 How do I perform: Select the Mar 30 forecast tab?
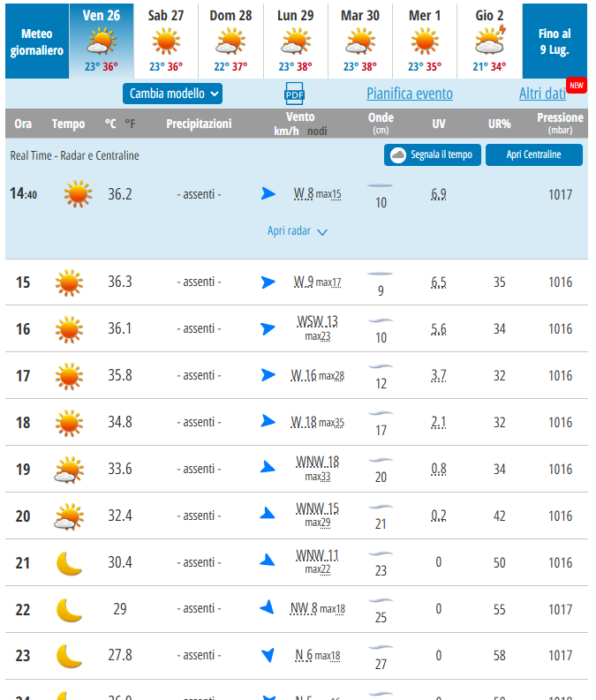tap(360, 41)
